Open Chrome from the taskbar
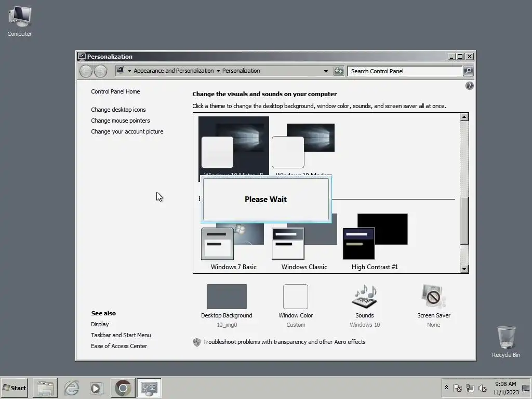This screenshot has height=399, width=532. [123, 388]
